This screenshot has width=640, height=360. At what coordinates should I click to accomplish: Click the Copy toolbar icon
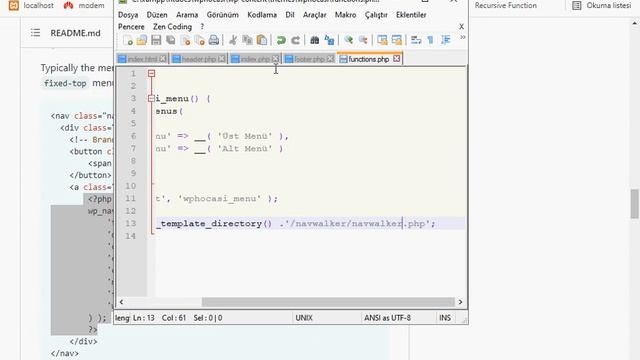[x=247, y=40]
